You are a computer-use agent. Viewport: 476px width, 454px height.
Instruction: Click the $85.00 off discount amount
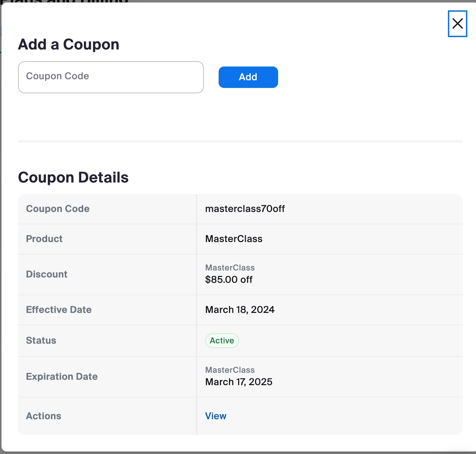[229, 279]
